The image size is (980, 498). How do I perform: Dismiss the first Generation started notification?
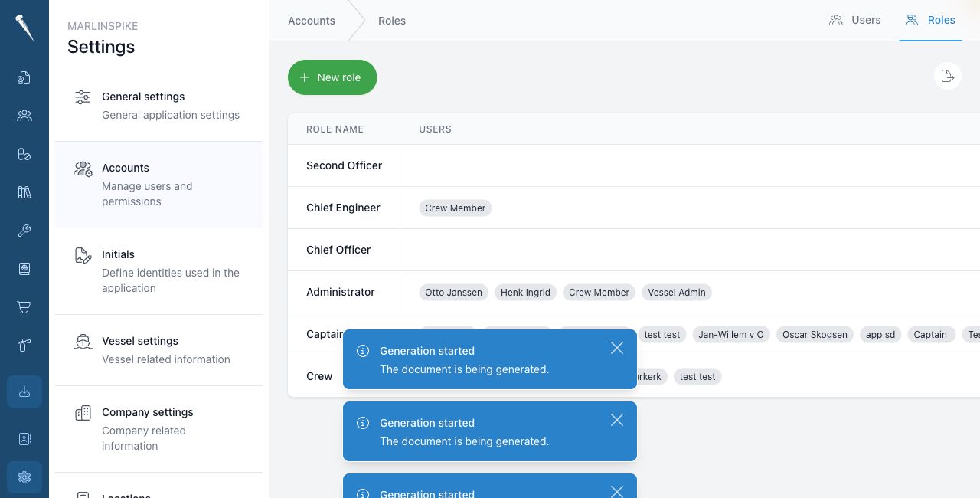click(x=617, y=348)
